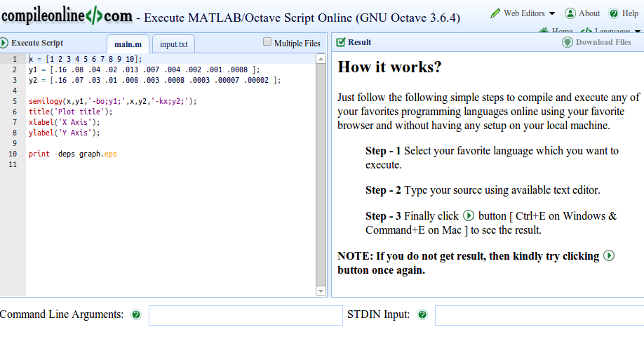Open help for Command Line Arguments
This screenshot has height=339, width=644.
tap(136, 314)
